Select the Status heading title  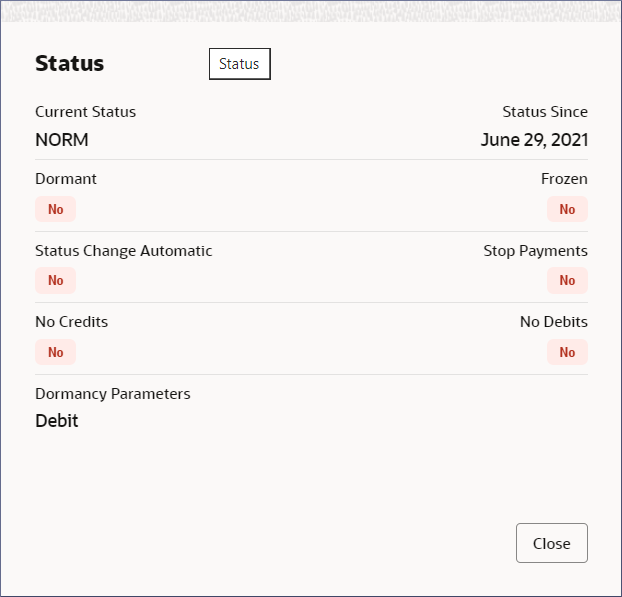click(69, 64)
